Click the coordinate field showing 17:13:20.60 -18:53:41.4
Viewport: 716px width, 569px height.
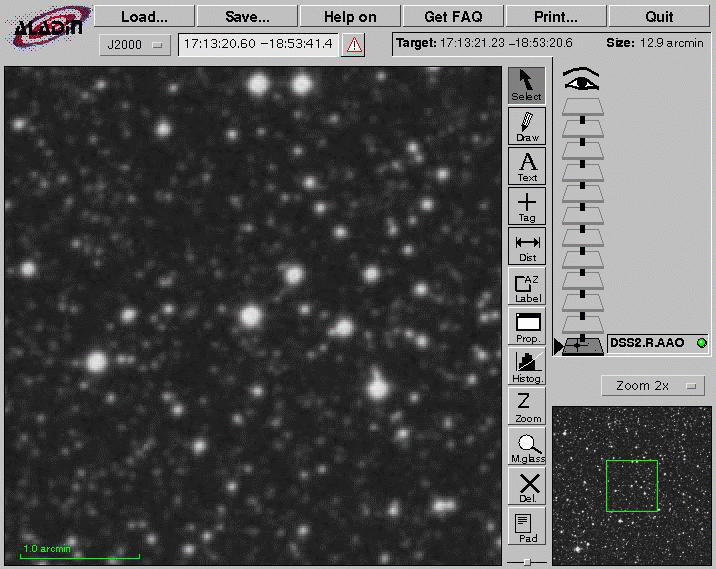(x=258, y=44)
